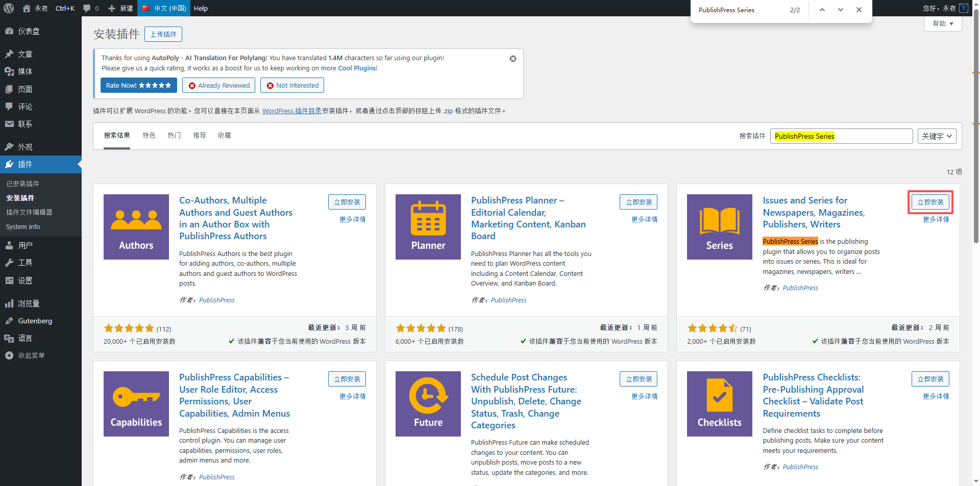Go to next find match
The image size is (980, 486).
point(841,10)
